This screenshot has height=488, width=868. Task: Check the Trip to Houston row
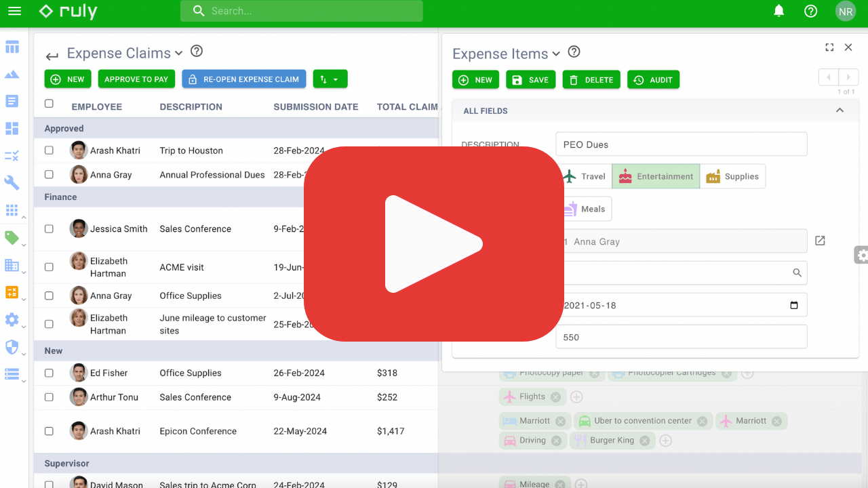pos(49,150)
